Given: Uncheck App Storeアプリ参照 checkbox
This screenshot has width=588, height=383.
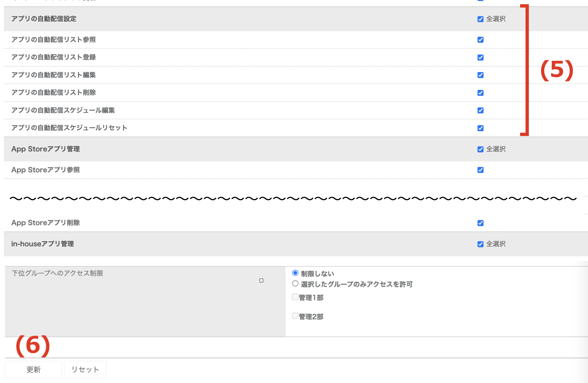Looking at the screenshot, I should pos(481,170).
